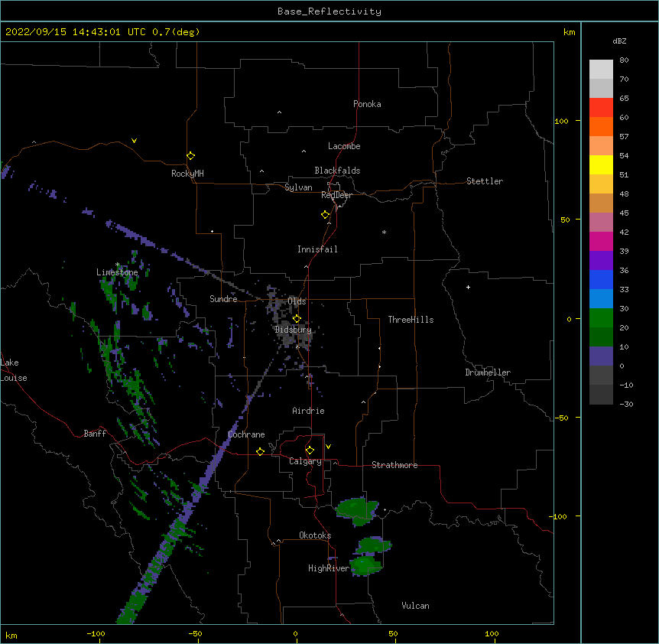Click the white asterisk marker east of Innisfail

tap(384, 232)
